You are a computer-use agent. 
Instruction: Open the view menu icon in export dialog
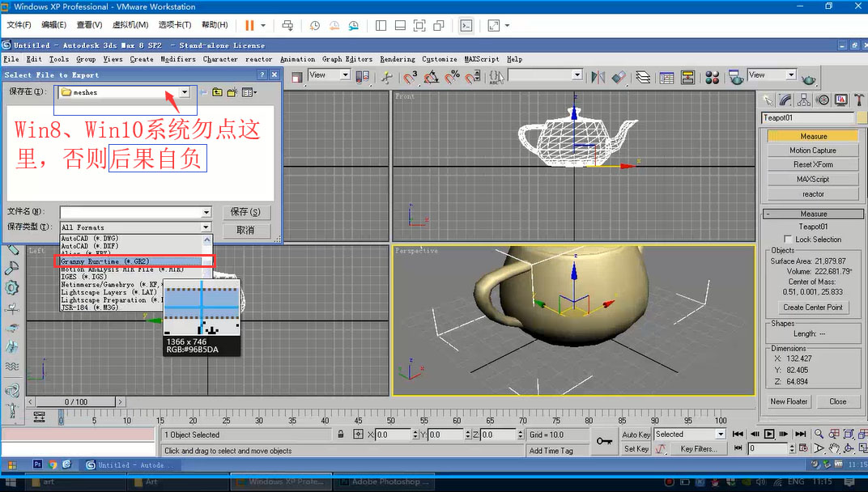[x=249, y=92]
